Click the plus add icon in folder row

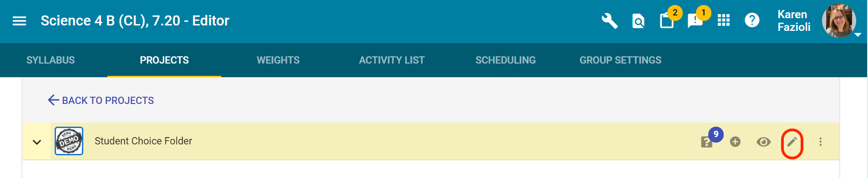[735, 142]
